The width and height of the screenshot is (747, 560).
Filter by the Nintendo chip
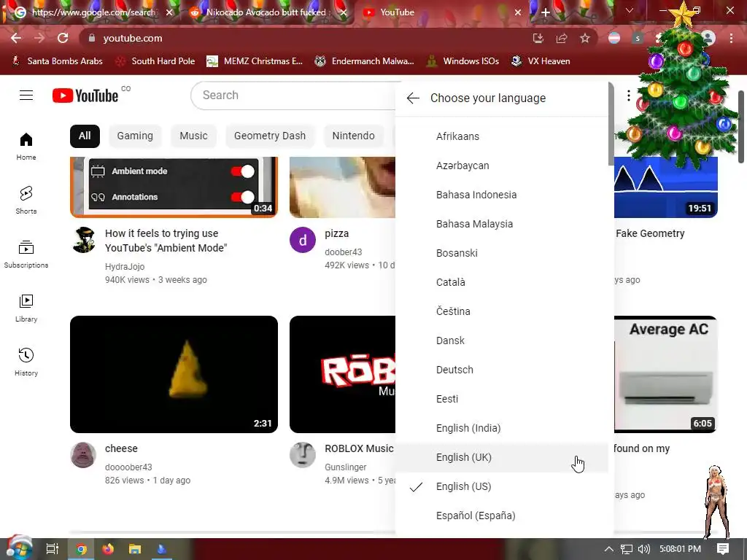click(353, 136)
